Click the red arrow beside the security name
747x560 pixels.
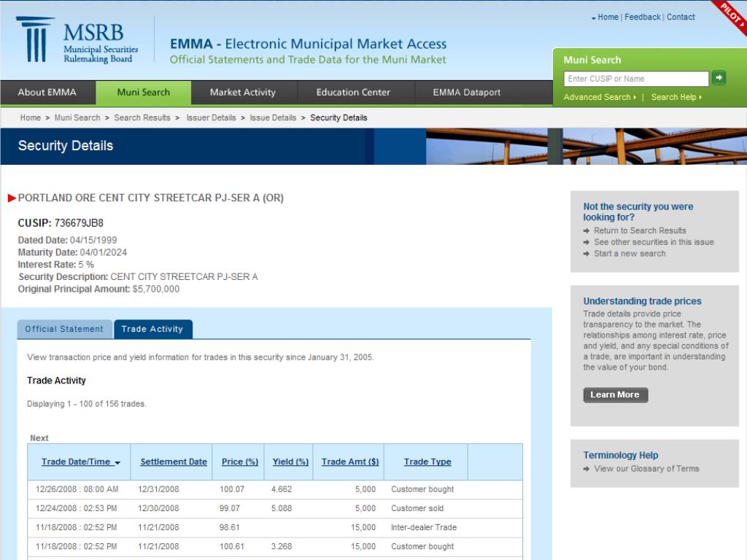(x=13, y=197)
